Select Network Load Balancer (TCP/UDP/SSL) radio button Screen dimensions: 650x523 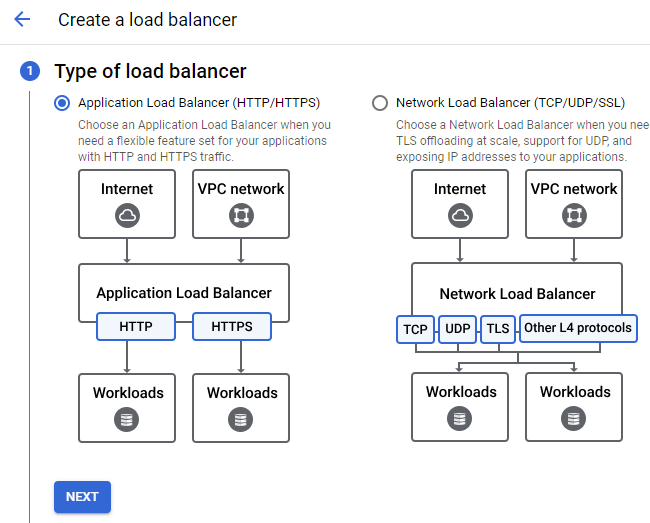(380, 103)
